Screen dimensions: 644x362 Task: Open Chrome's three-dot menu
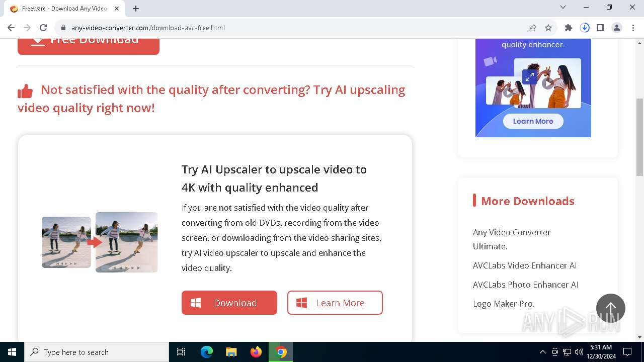633,28
